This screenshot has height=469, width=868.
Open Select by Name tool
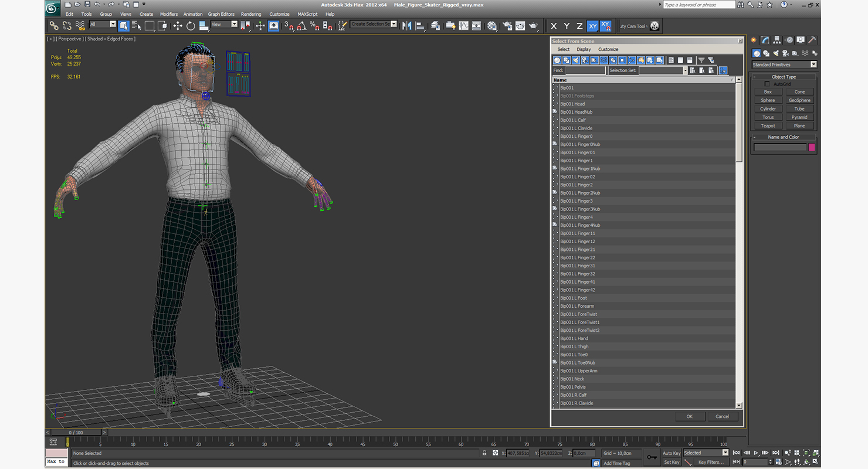[137, 25]
